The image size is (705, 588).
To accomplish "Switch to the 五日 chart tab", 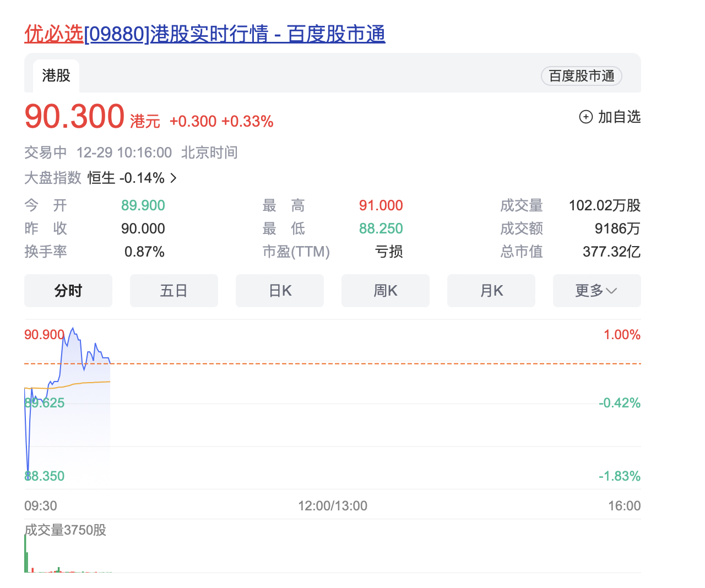I will [174, 291].
